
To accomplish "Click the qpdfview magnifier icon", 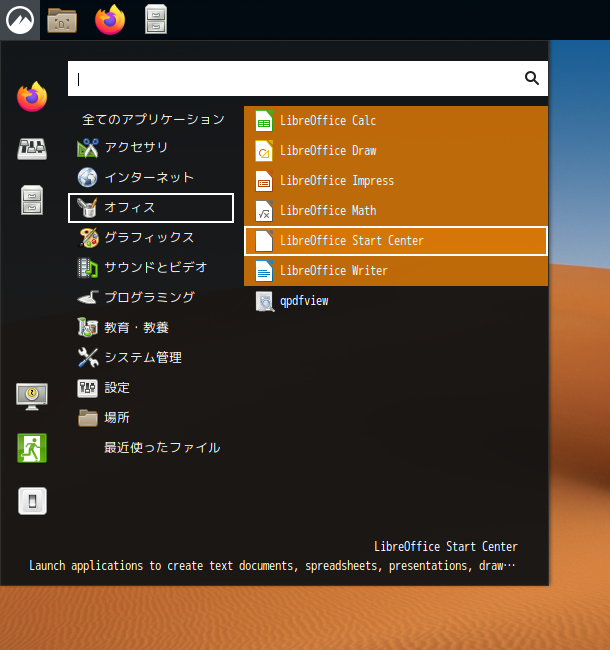I will tap(265, 301).
